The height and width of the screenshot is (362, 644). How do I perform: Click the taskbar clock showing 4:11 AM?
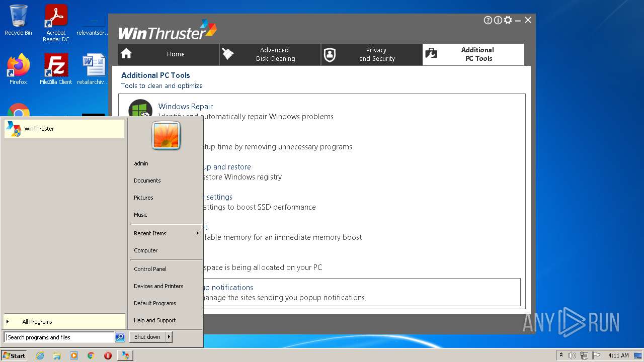(x=618, y=355)
